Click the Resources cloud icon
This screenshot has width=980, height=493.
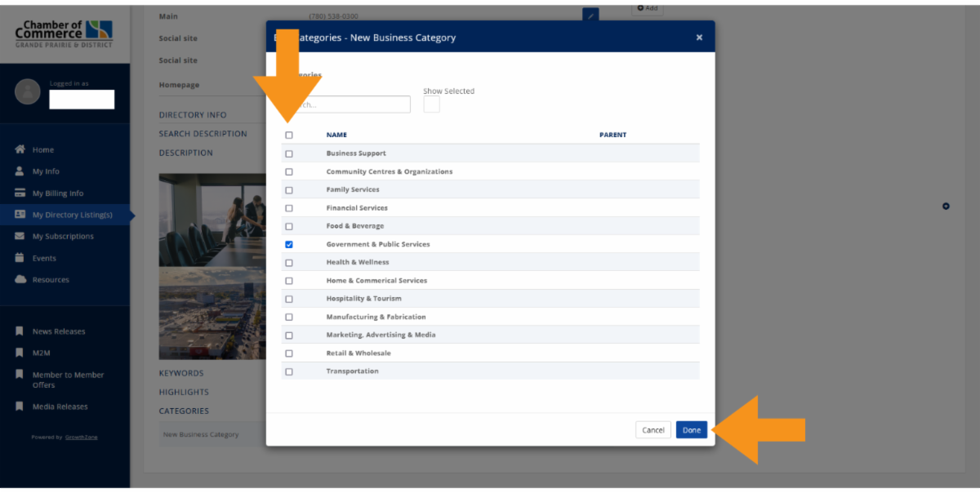(x=20, y=280)
